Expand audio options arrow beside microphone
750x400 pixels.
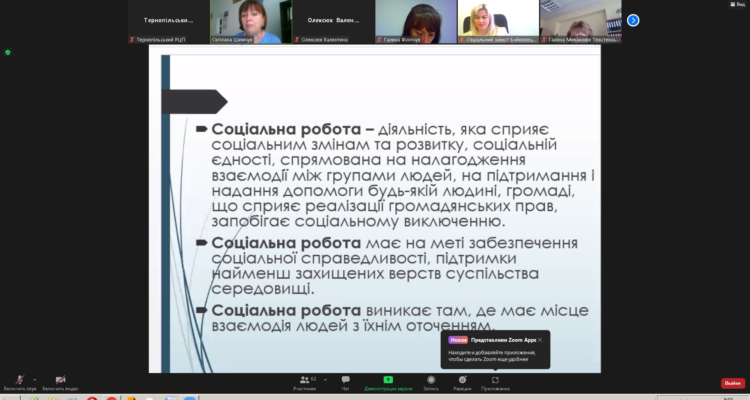[x=35, y=378]
